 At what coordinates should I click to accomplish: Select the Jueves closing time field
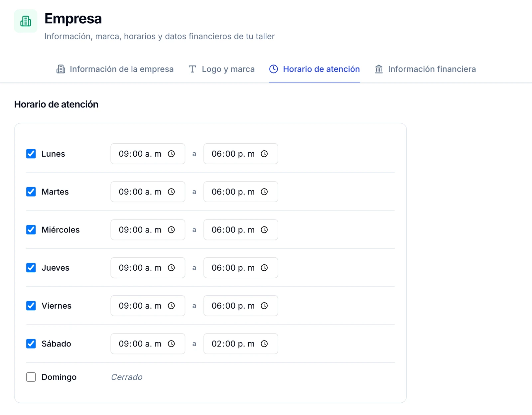[x=241, y=268]
